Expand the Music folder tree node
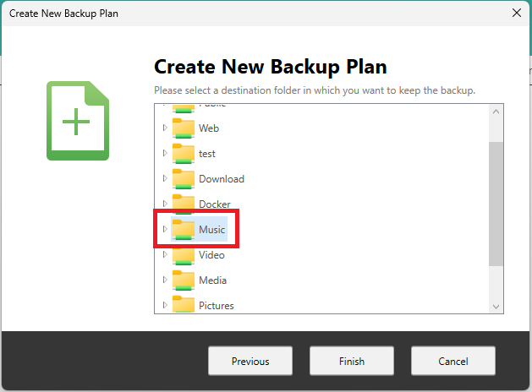532x392 pixels. tap(165, 230)
